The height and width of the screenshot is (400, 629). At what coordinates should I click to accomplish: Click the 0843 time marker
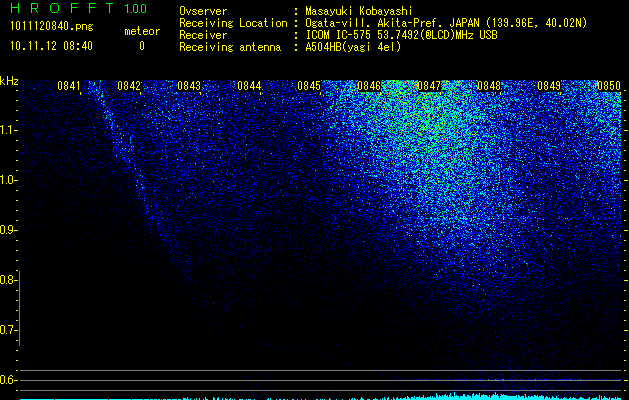189,86
